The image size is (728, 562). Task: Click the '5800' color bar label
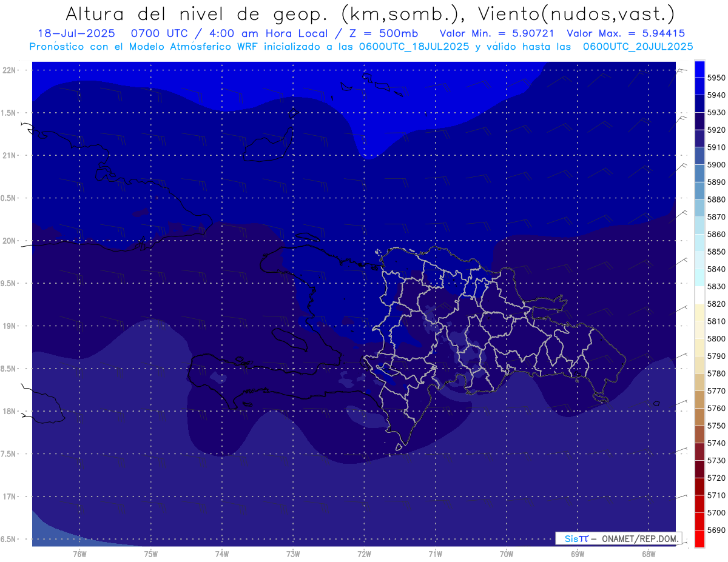coord(716,339)
